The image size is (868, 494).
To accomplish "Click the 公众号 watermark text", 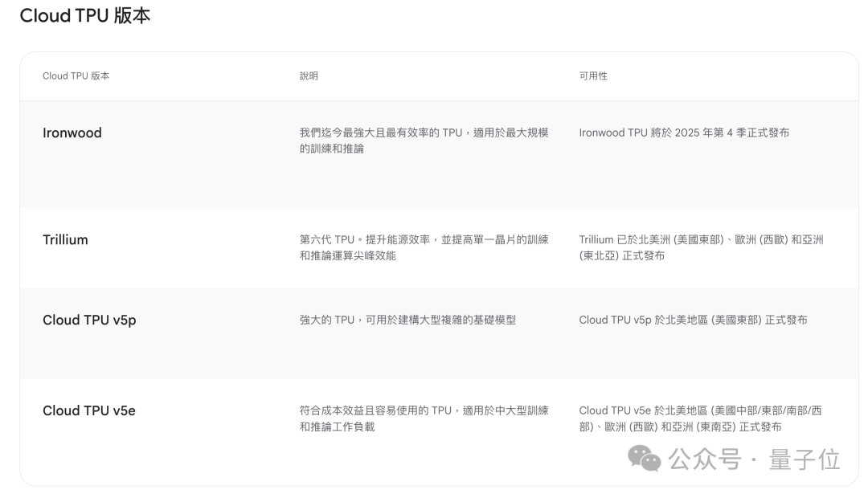I will (705, 460).
